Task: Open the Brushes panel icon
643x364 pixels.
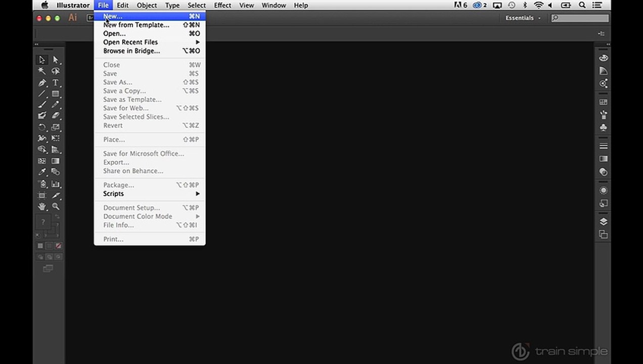Action: [603, 115]
